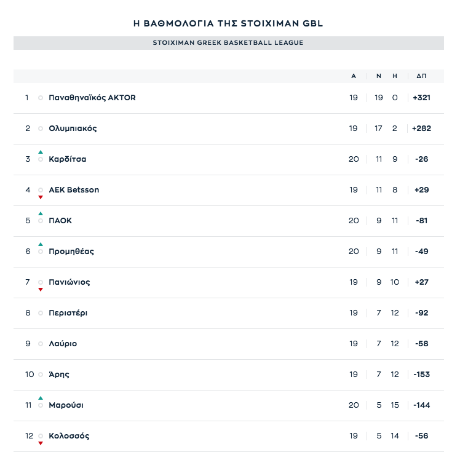Click the red down arrow beside AEK Betsson
476x460 pixels.
(41, 197)
